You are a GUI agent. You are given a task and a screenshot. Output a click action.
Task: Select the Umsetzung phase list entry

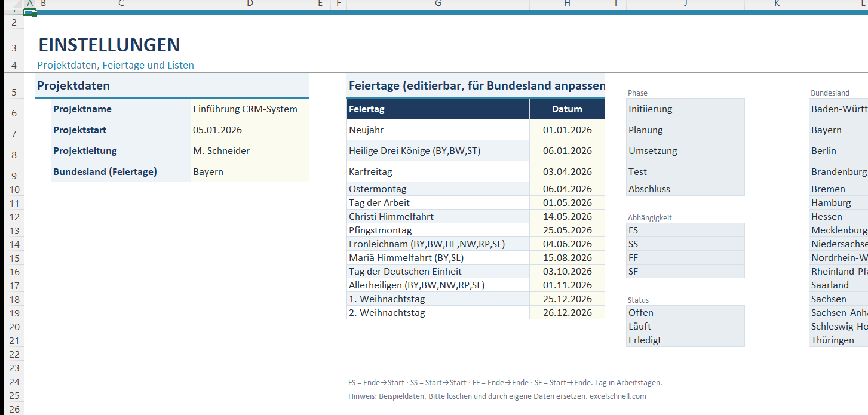685,150
